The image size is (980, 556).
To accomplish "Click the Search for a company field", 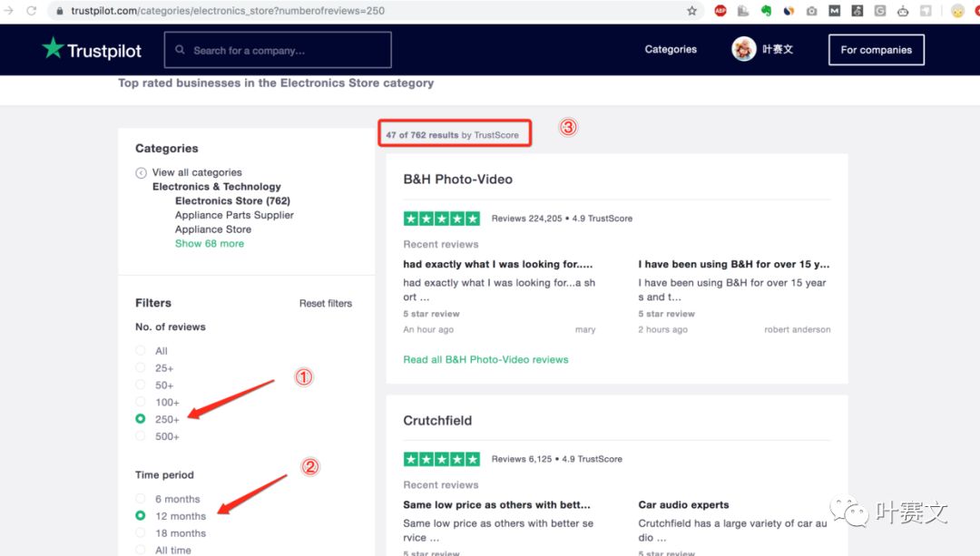I will tap(279, 50).
